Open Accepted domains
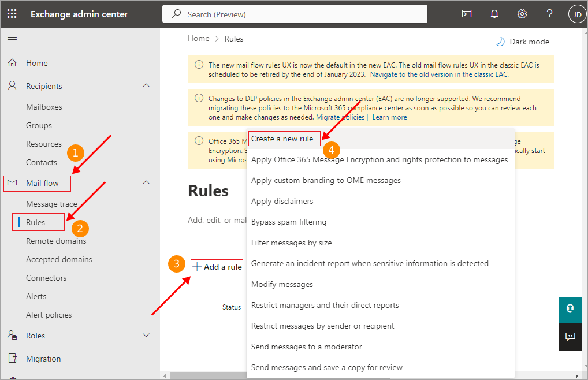The image size is (588, 380). (x=59, y=259)
